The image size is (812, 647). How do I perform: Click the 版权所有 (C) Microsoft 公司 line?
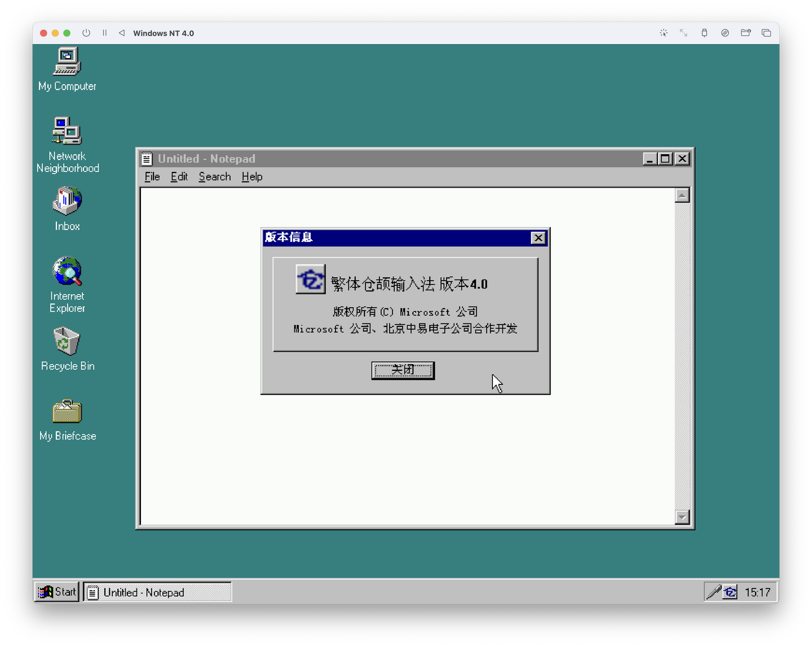[405, 312]
